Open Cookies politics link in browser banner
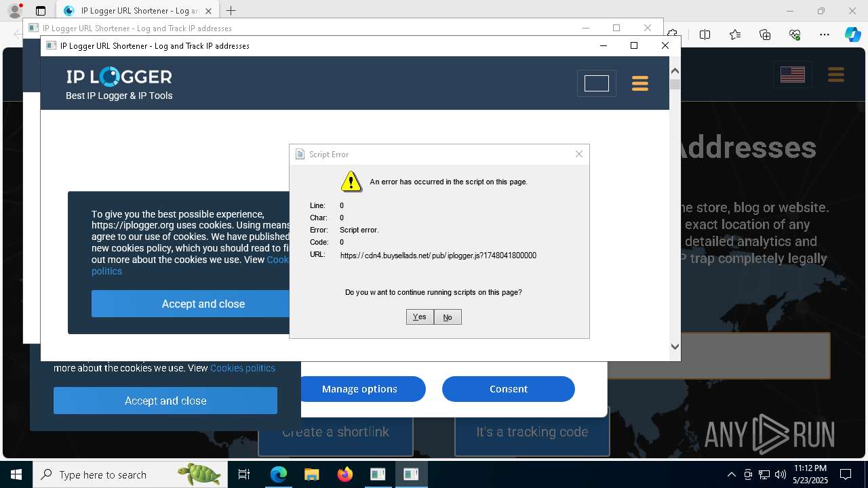The width and height of the screenshot is (868, 488). pyautogui.click(x=243, y=368)
